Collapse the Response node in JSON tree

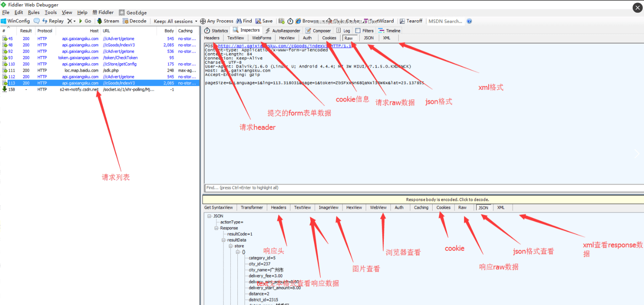[x=216, y=228]
